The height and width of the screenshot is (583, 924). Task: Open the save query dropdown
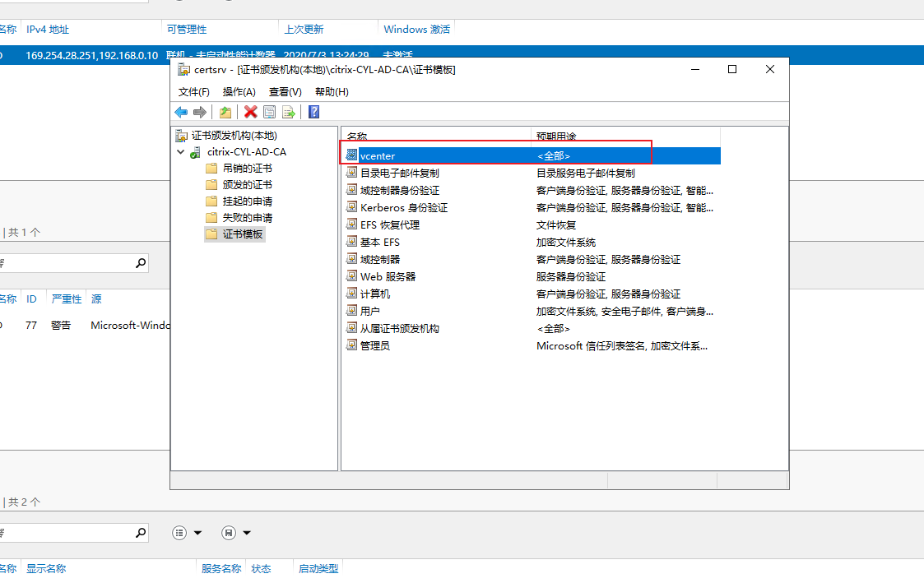[x=236, y=533]
